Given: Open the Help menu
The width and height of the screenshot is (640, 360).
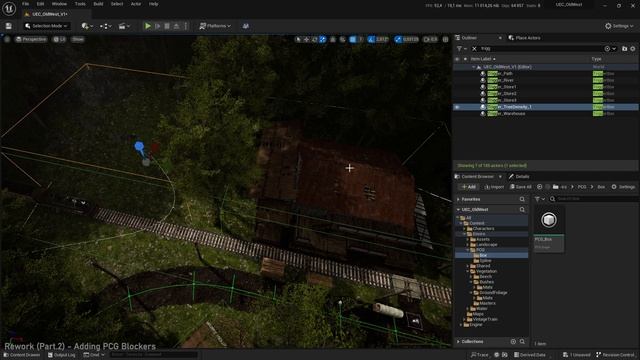Looking at the screenshot, I should point(153,4).
